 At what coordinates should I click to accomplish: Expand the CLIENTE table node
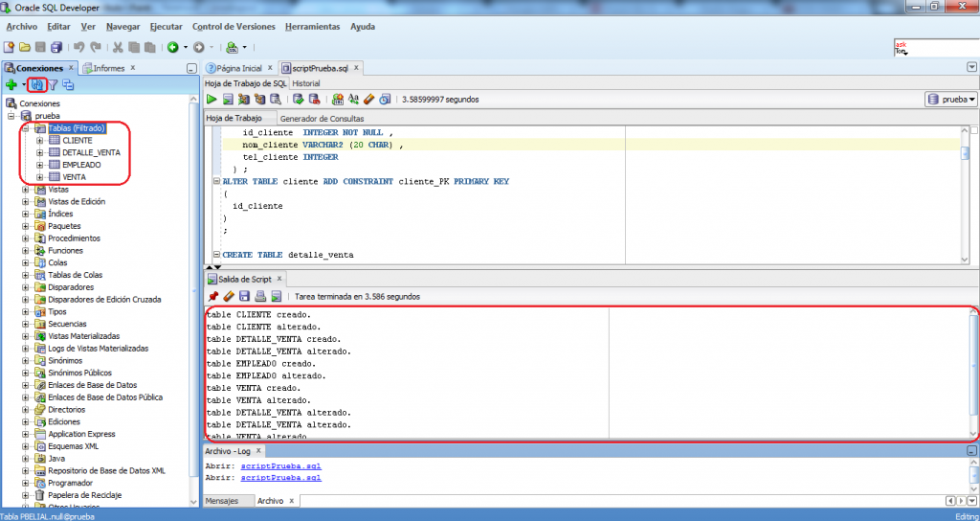(40, 141)
